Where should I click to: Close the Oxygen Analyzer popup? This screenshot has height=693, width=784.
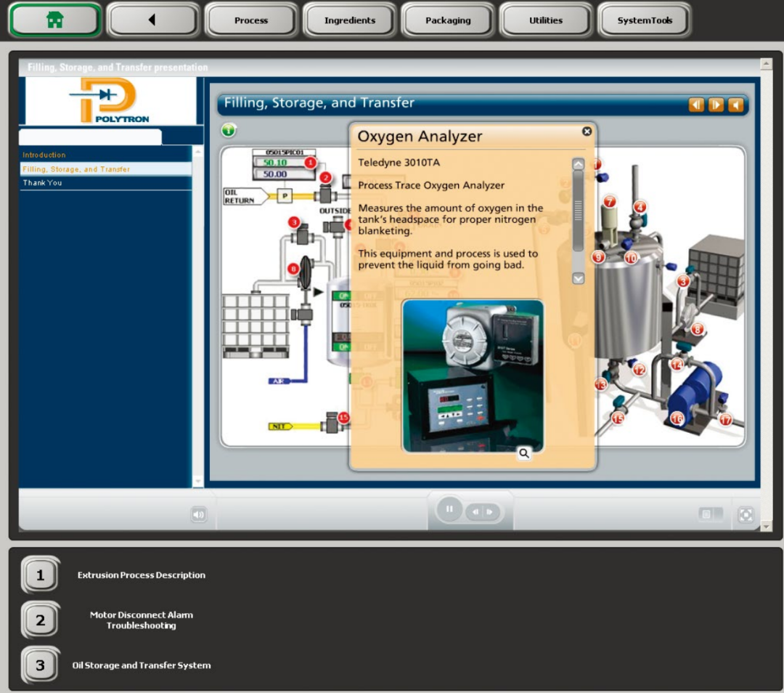[x=587, y=131]
